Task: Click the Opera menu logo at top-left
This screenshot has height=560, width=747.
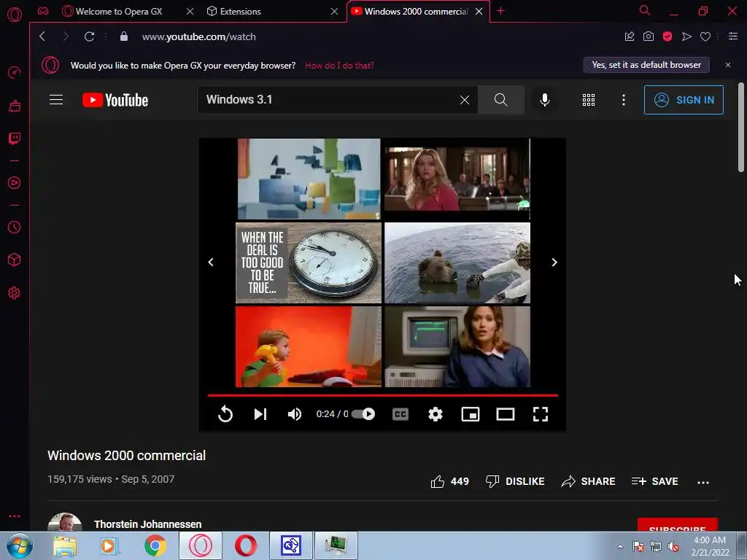Action: click(x=15, y=15)
